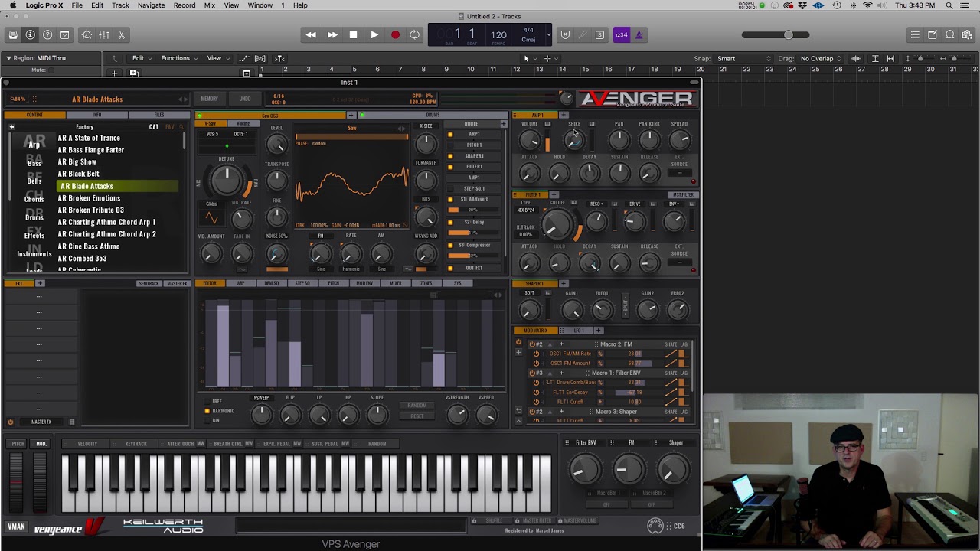980x551 pixels.
Task: Switch to the MIXER editor tab
Action: click(x=395, y=283)
